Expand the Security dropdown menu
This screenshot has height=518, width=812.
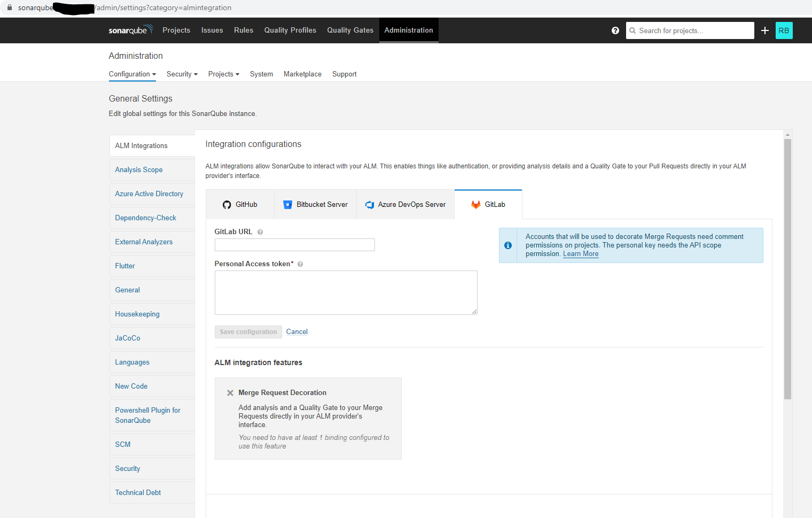point(182,74)
